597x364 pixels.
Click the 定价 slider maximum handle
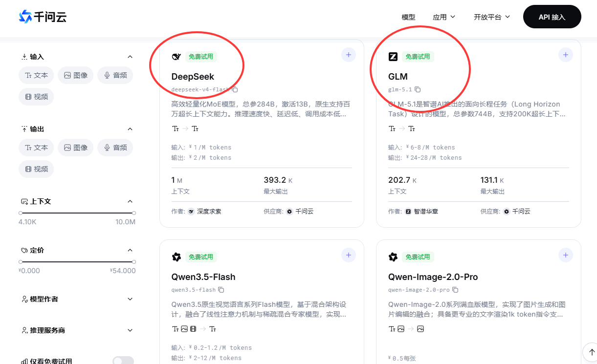point(134,262)
